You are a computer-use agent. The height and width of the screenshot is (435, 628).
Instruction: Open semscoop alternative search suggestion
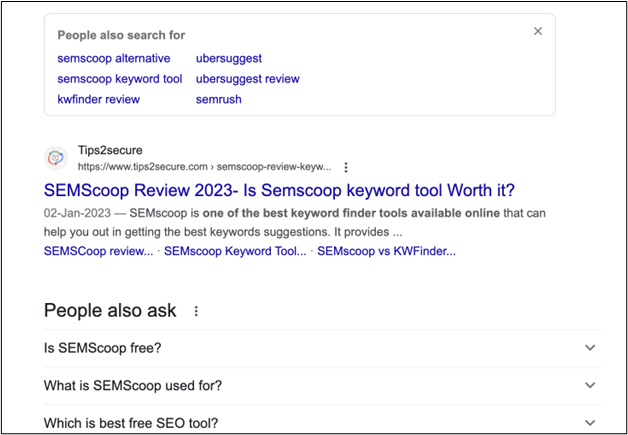tap(114, 58)
